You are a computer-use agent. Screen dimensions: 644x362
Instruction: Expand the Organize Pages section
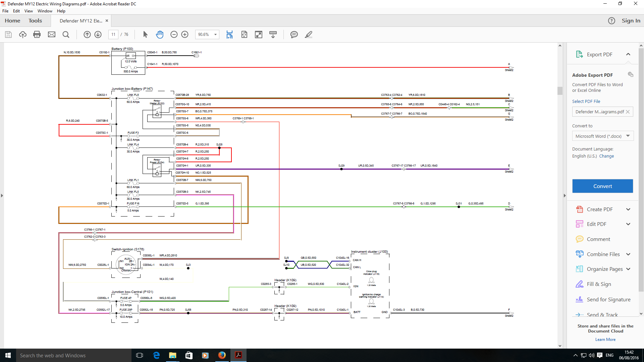pyautogui.click(x=628, y=269)
